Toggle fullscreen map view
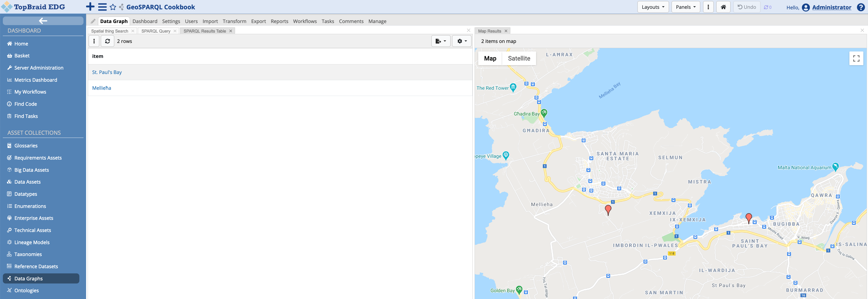The height and width of the screenshot is (299, 868). point(856,58)
